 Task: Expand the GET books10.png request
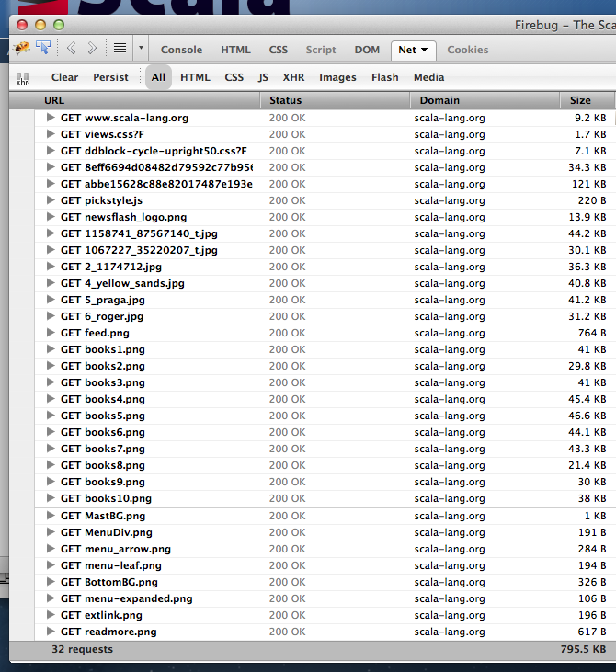point(51,498)
